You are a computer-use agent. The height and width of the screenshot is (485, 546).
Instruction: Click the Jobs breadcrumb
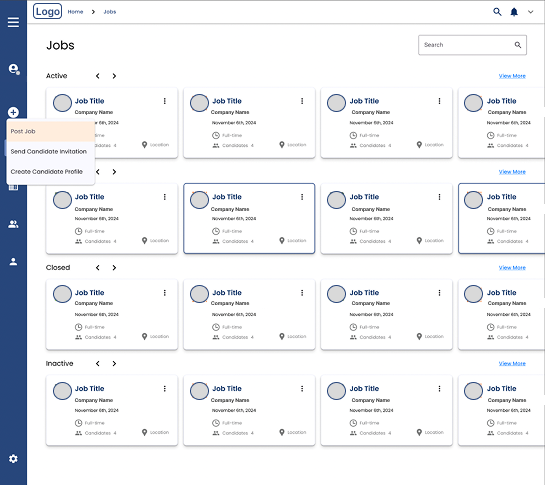coord(110,12)
